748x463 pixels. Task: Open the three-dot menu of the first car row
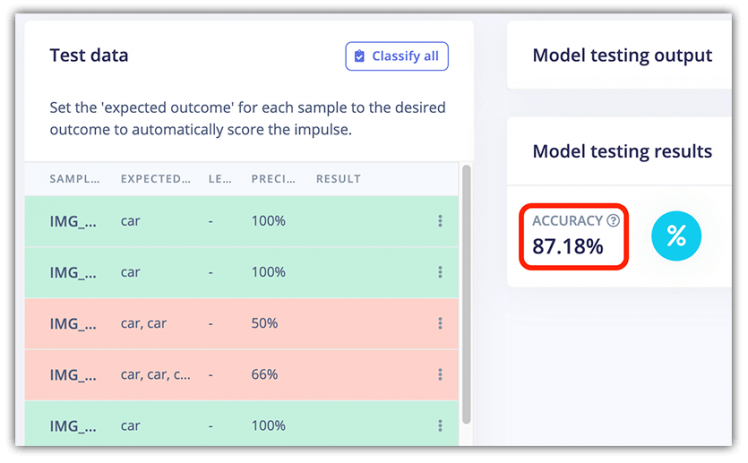(x=440, y=221)
